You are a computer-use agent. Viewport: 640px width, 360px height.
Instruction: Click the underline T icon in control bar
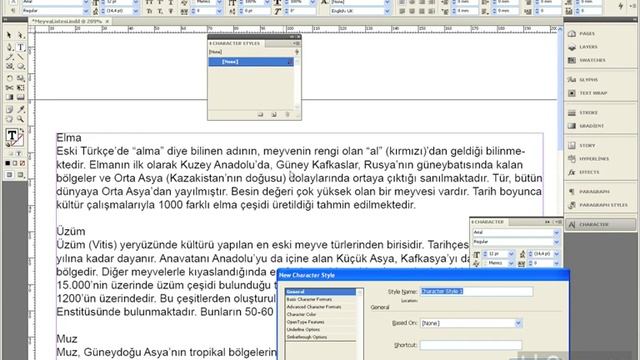[171, 2]
